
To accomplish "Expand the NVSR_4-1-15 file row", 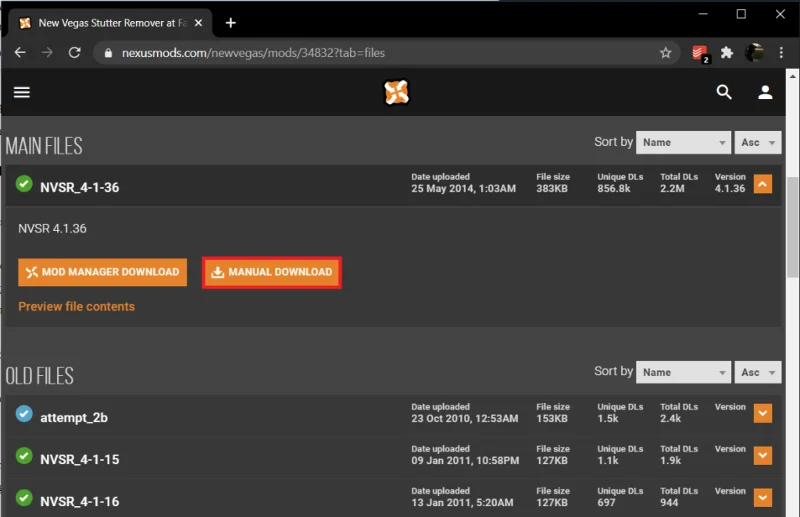I will (x=763, y=456).
